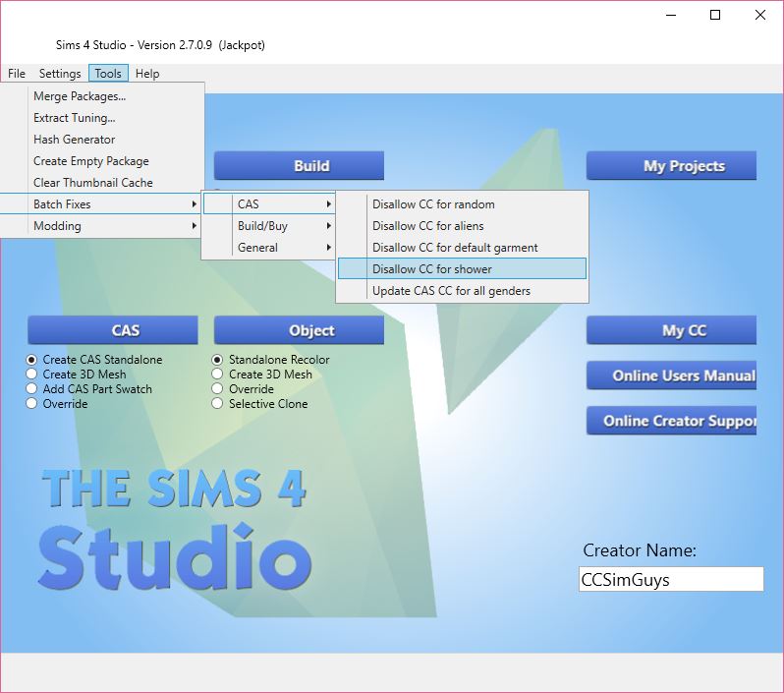Select Extract Tuning option
Screen dimensions: 784x693
coord(102,118)
